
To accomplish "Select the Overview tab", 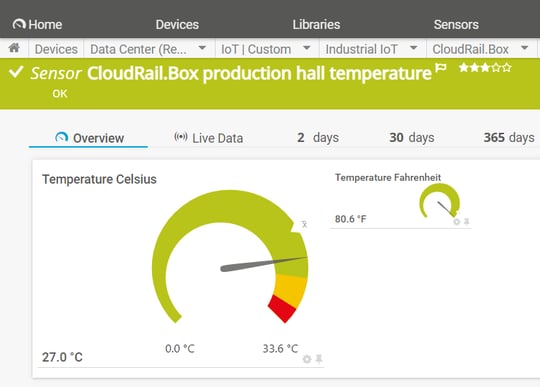I will [89, 138].
